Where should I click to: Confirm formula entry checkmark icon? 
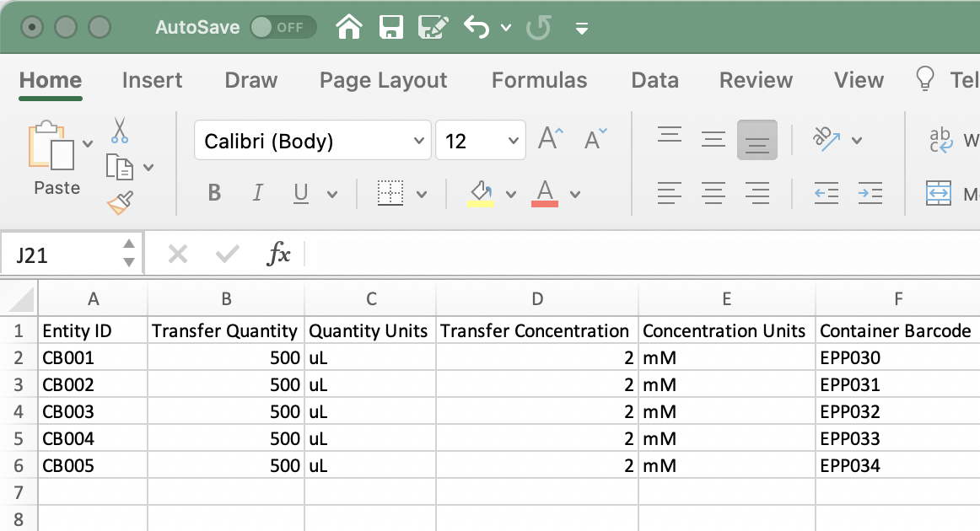[228, 254]
